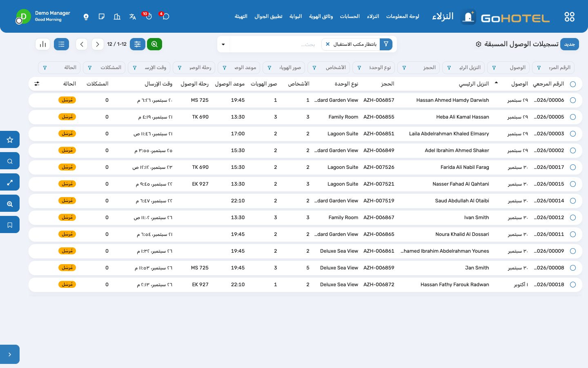Open التهيئة configuration menu
The image size is (588, 368).
(241, 16)
